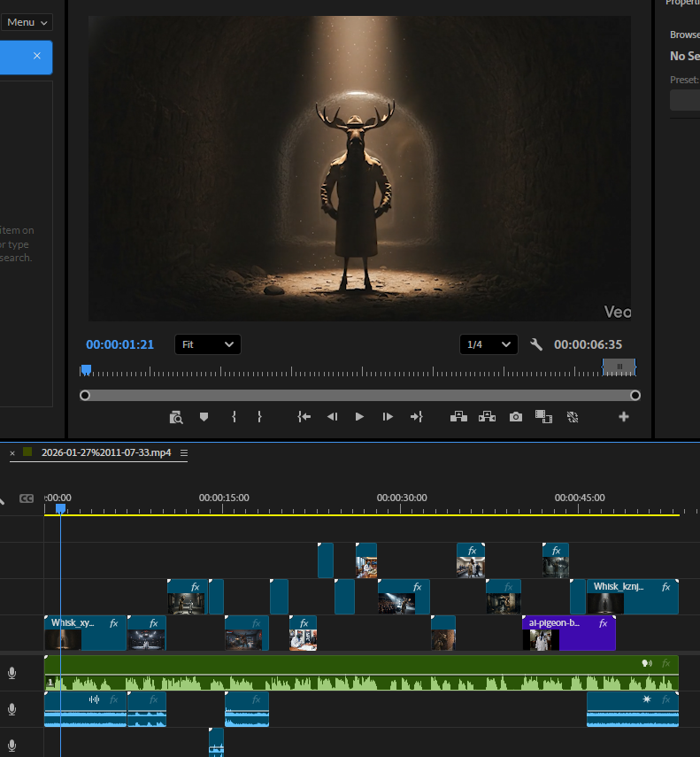Click fx badge on ai-pigeon-b clip

point(603,623)
